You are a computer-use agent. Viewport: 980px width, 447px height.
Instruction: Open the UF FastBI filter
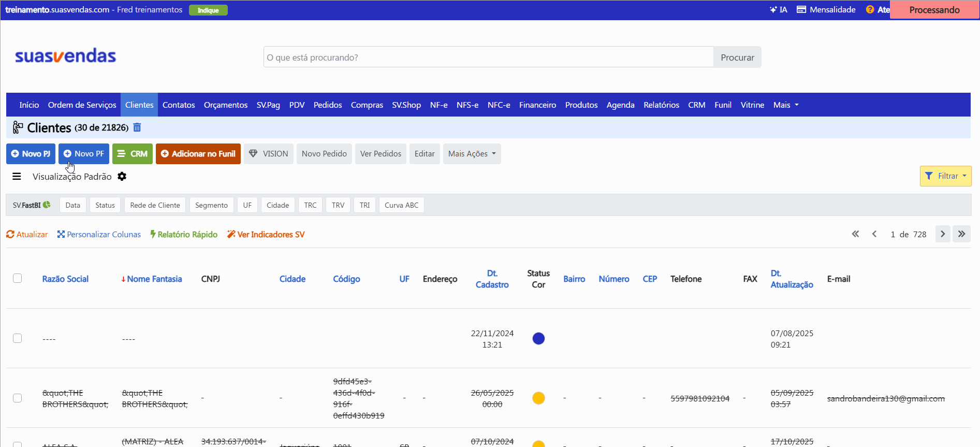247,205
